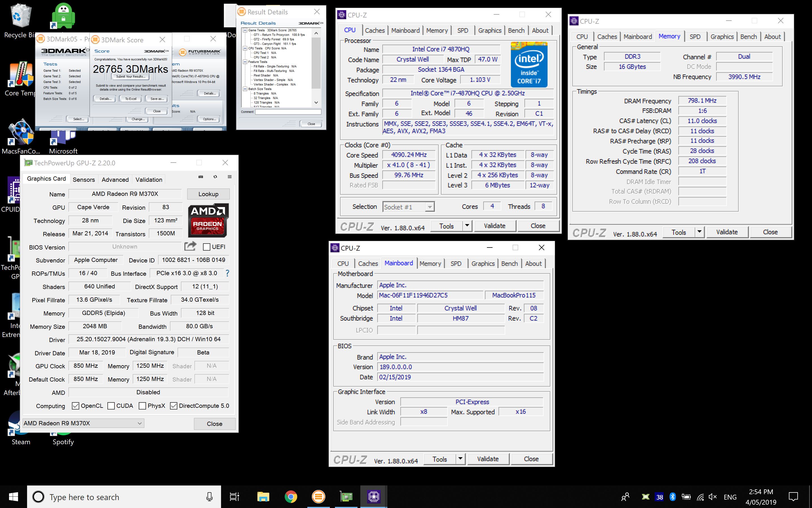This screenshot has height=508, width=812.
Task: Click the Core Temp 38 tray icon
Action: click(x=659, y=497)
